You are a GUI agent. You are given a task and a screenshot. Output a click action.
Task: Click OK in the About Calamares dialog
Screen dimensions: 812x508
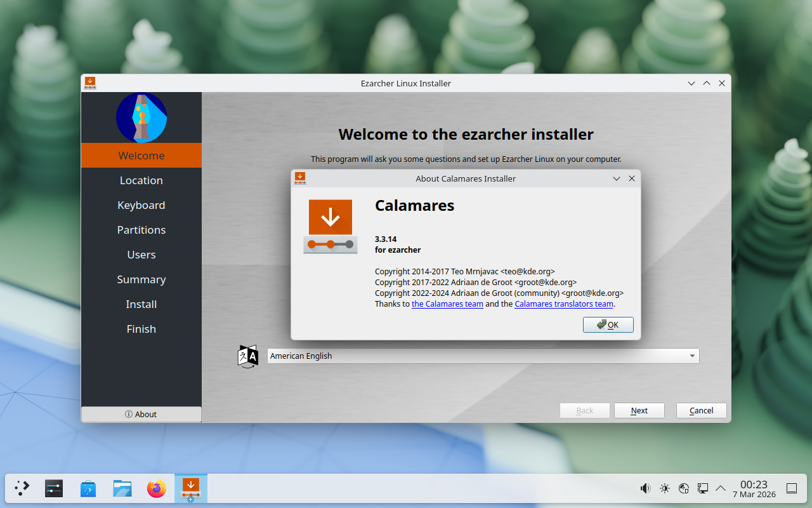[x=608, y=324]
